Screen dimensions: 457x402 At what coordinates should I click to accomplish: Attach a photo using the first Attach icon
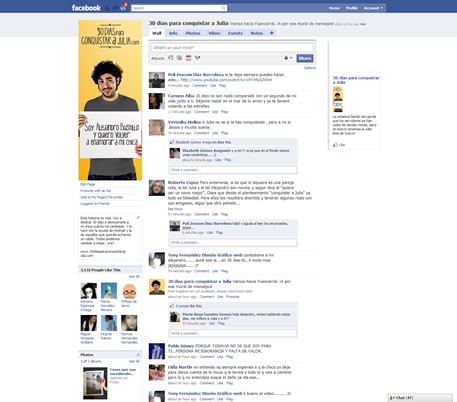(x=171, y=58)
